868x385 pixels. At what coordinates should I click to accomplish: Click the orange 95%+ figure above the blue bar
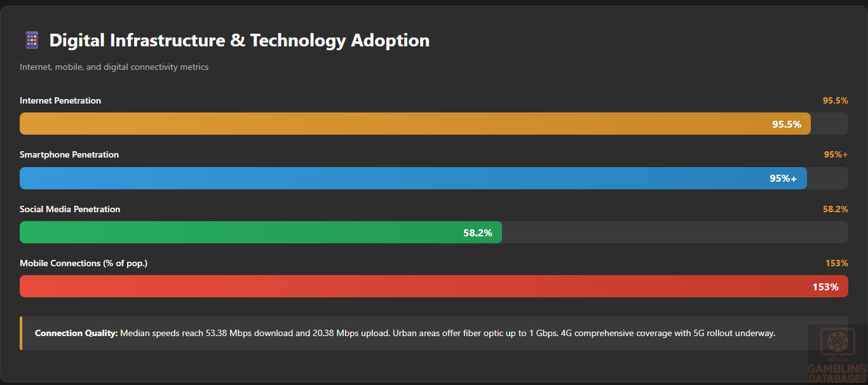pyautogui.click(x=836, y=154)
